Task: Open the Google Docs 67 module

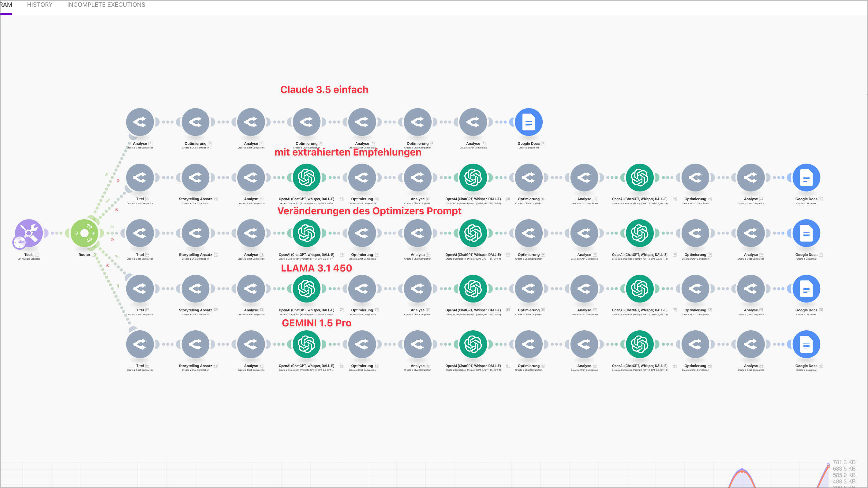Action: coord(806,344)
